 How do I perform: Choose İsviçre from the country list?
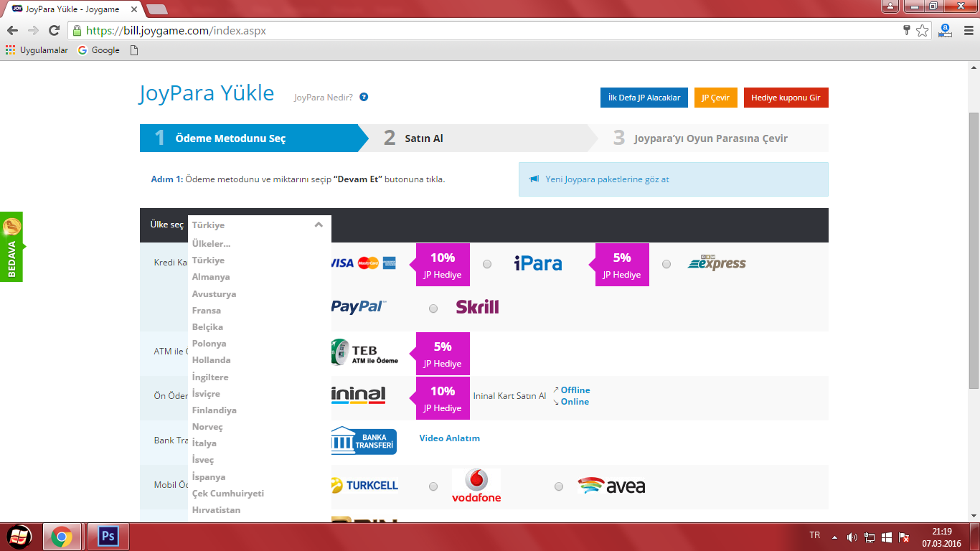pos(206,394)
